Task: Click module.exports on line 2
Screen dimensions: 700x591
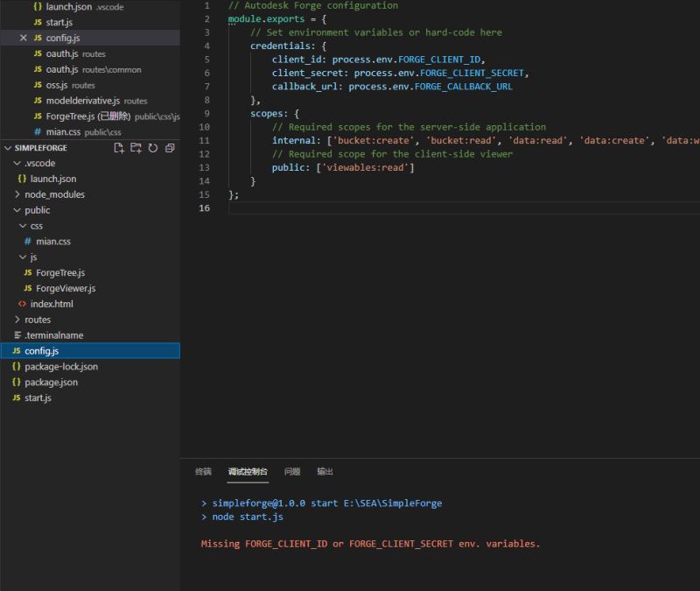Action: 266,19
